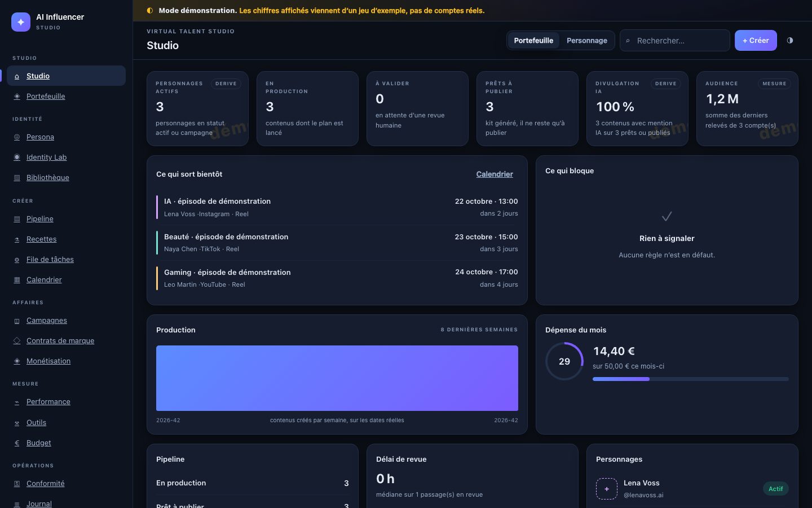Toggle the light/dark theme button
Viewport: 812px width, 508px height.
click(x=790, y=41)
